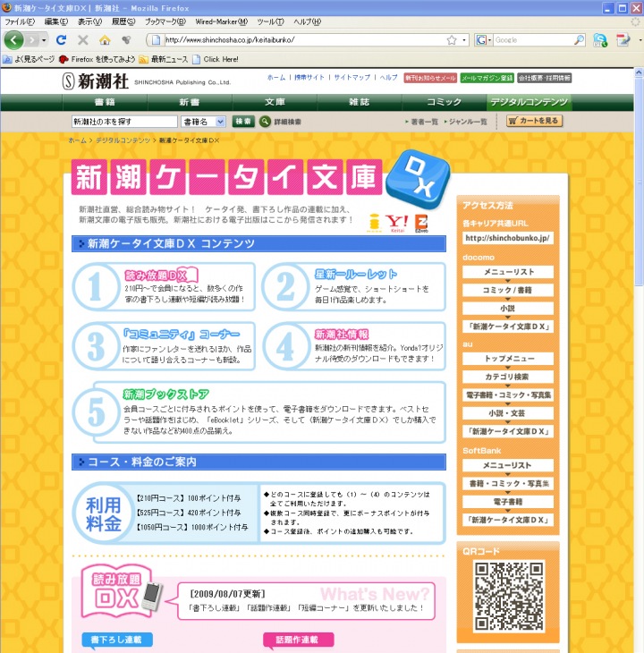Screen dimensions: 644x653
Task: Open the location bar dropdown arrow
Action: (x=464, y=40)
